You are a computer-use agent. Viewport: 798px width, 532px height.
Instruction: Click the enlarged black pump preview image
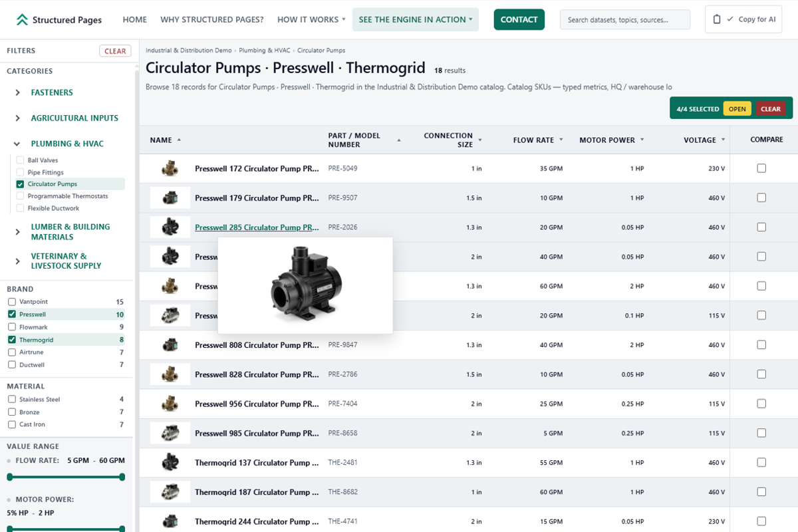[x=305, y=285]
